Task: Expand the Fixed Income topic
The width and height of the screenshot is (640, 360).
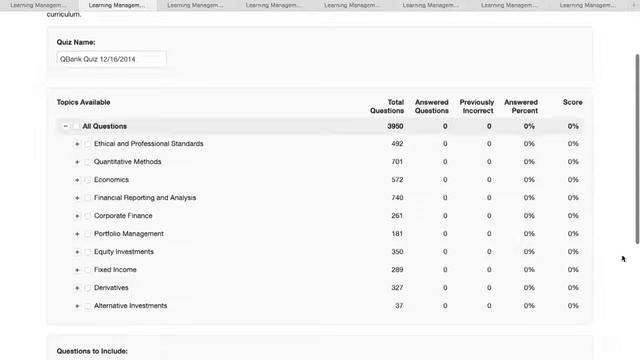Action: (x=77, y=270)
